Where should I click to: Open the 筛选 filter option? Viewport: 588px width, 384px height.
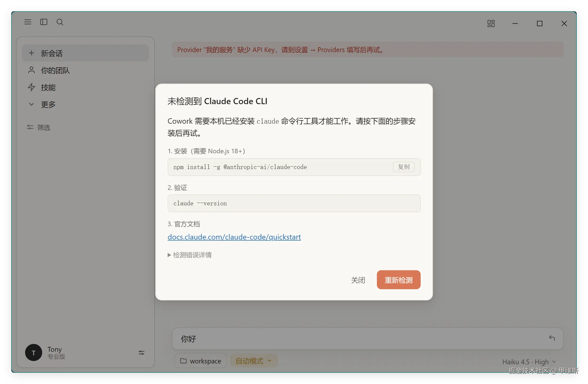point(38,128)
